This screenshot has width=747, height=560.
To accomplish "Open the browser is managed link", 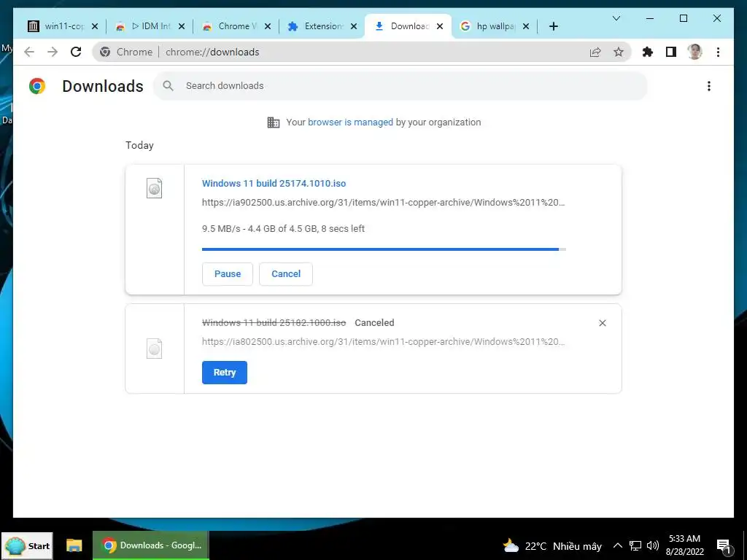I will 350,122.
